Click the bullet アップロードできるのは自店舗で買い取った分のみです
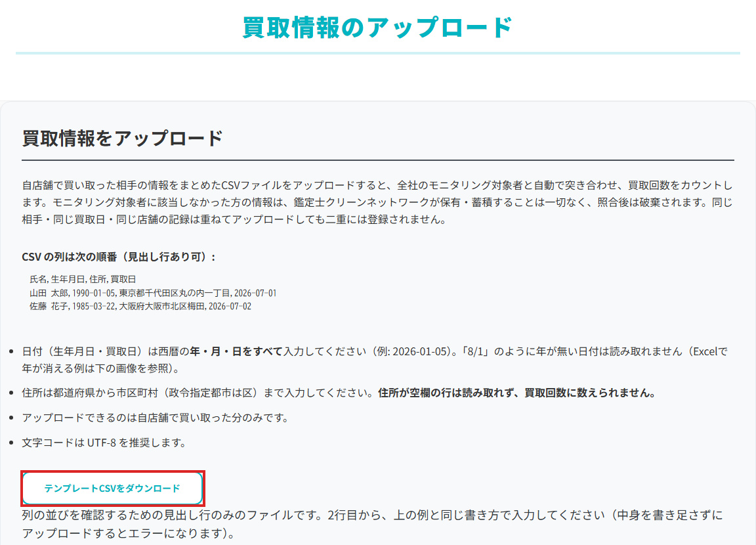Viewport: 756px width, 545px height. [x=155, y=418]
